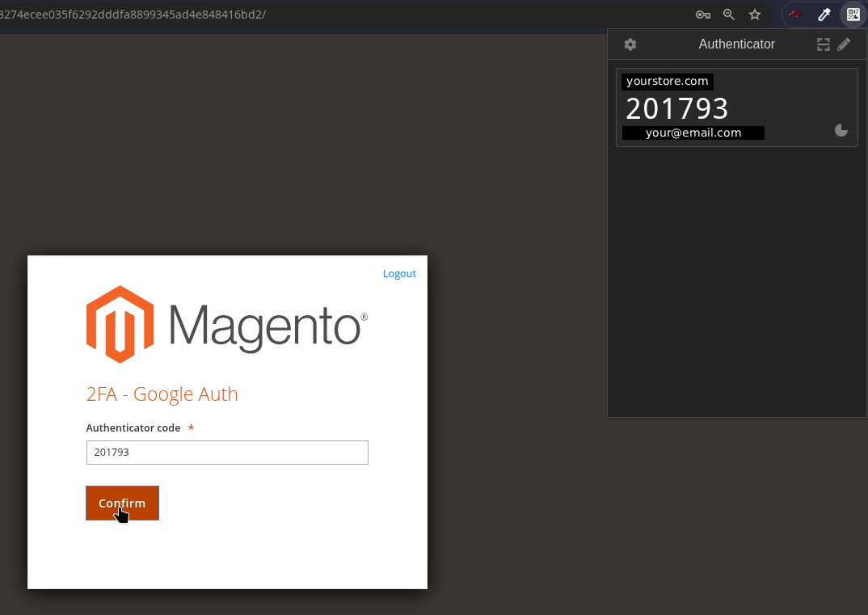The width and height of the screenshot is (868, 615).
Task: Click the Logout link
Action: [x=399, y=273]
